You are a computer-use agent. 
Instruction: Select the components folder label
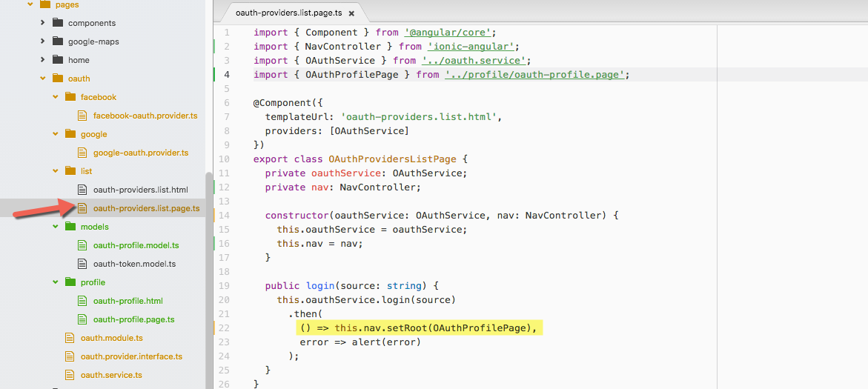[92, 23]
